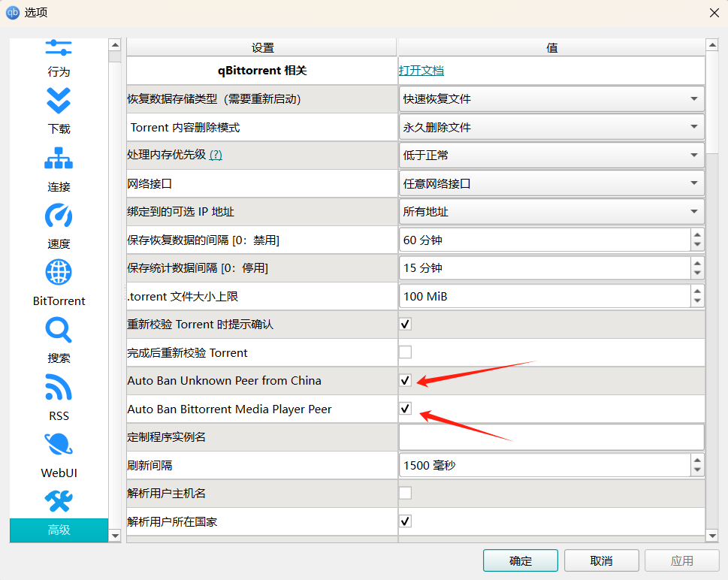Screen dimensions: 728x580
Task: Select the 速度 tab label
Action: click(x=59, y=243)
